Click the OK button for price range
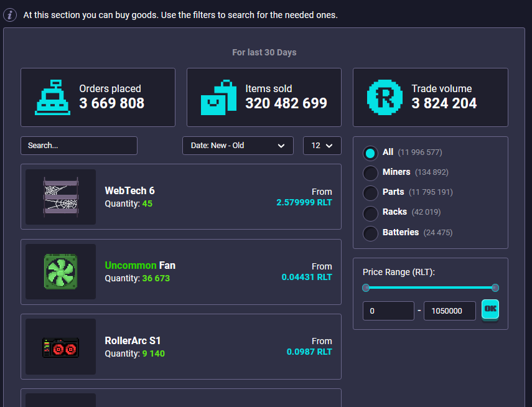 (x=490, y=309)
